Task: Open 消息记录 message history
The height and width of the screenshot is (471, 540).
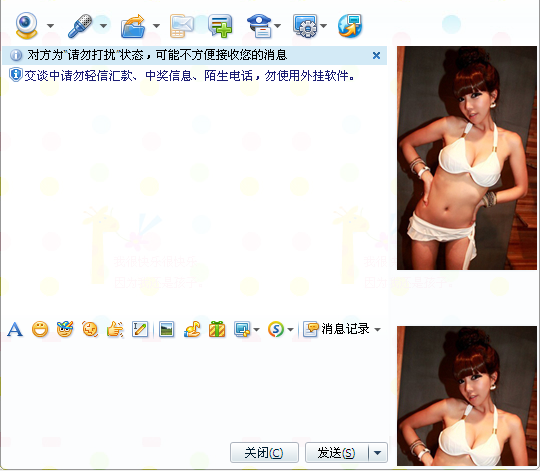Action: 336,329
